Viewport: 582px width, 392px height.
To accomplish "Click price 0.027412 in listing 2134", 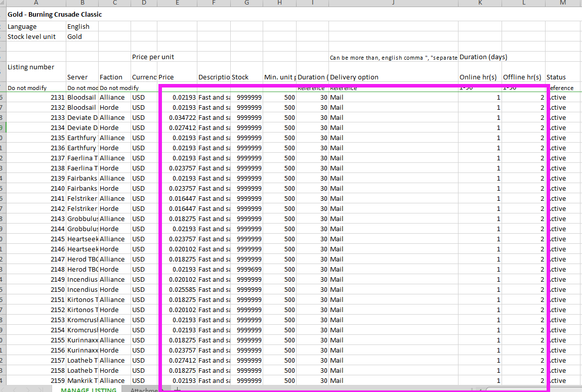I will click(177, 127).
